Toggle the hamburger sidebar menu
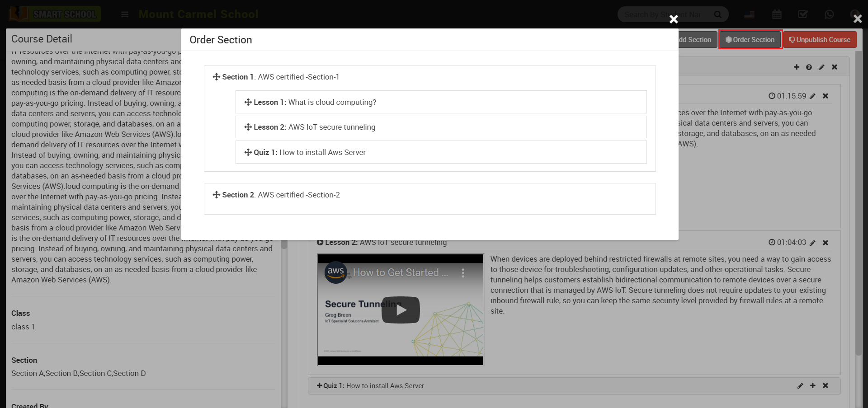868x408 pixels. 125,14
